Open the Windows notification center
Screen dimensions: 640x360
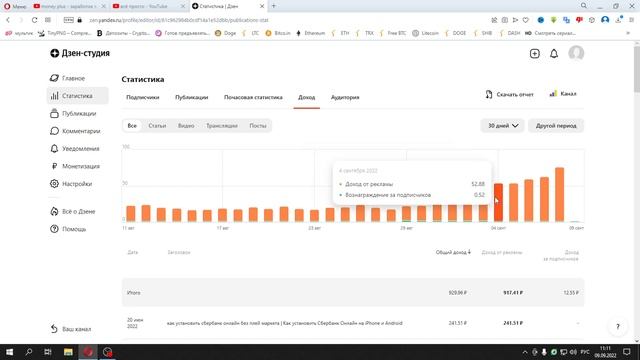627,352
